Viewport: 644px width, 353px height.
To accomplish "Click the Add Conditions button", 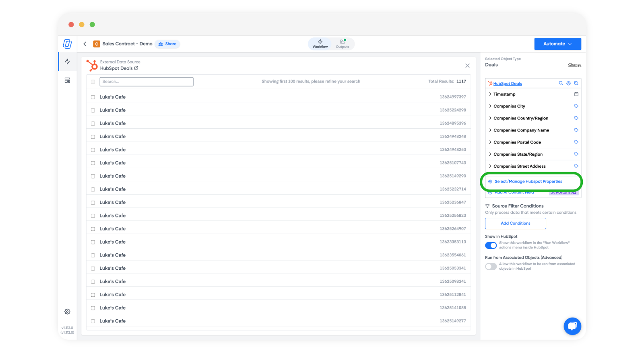I will 515,224.
